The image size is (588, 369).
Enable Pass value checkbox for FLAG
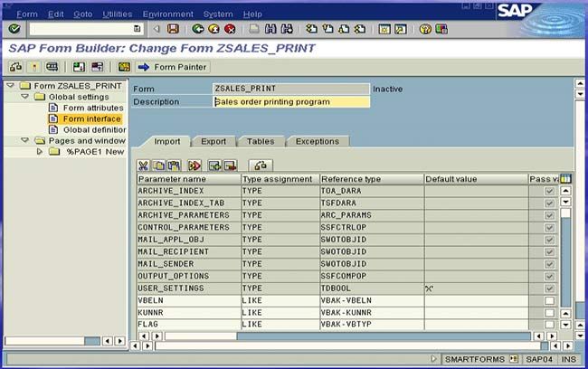point(549,324)
